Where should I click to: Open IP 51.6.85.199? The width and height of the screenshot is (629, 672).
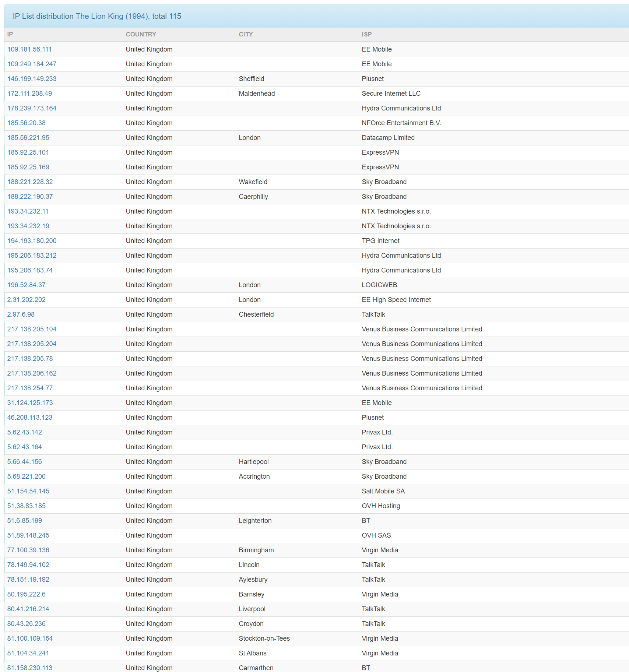pos(25,521)
